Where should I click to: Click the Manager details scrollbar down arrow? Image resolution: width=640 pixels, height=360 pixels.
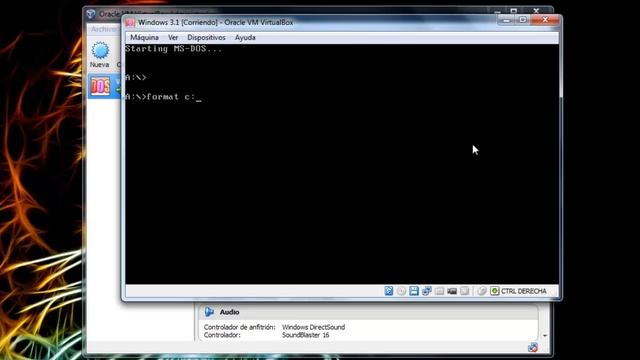(545, 336)
